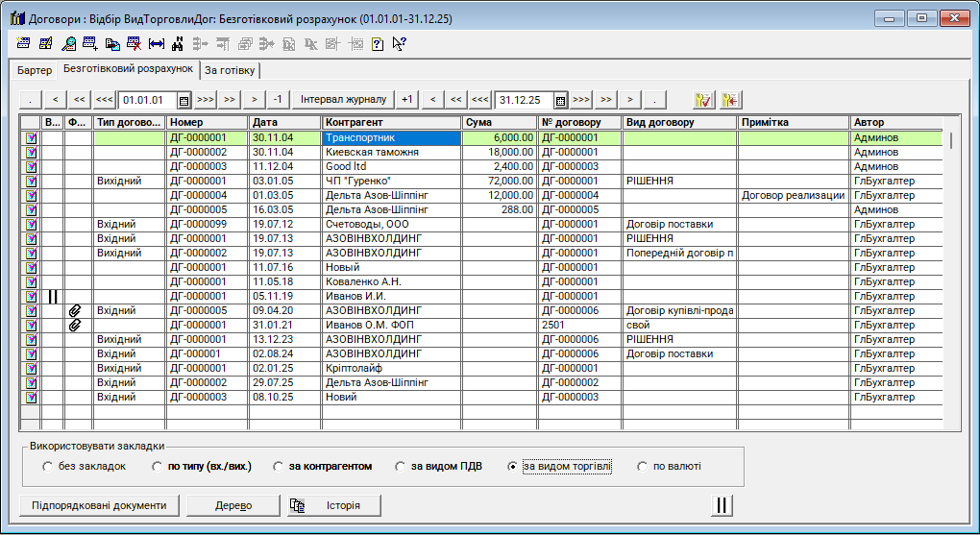
Task: Click the magnifier view record toolbar icon
Action: pyautogui.click(x=68, y=43)
